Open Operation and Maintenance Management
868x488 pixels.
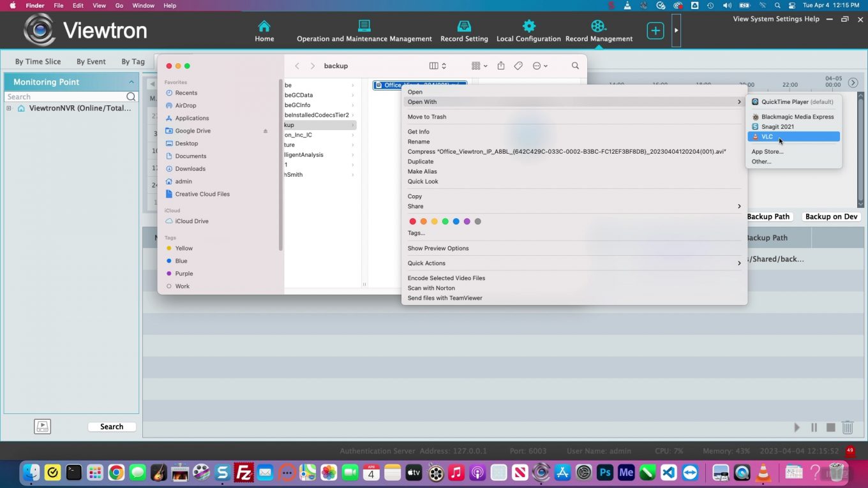(364, 30)
